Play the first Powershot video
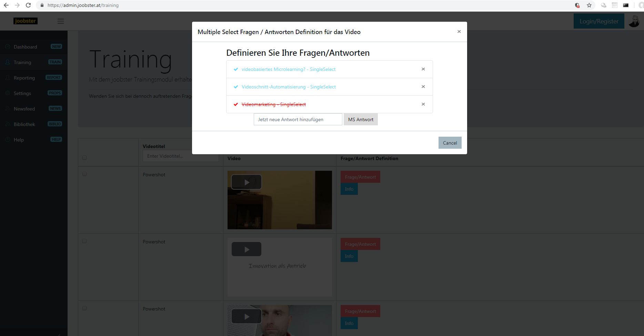The width and height of the screenshot is (644, 336). [x=246, y=182]
